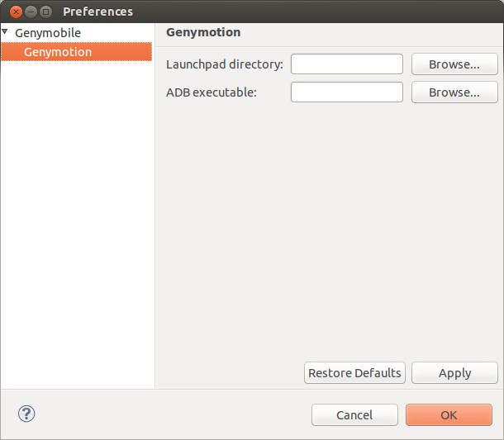Minimize the Preferences dialog

coord(31,12)
